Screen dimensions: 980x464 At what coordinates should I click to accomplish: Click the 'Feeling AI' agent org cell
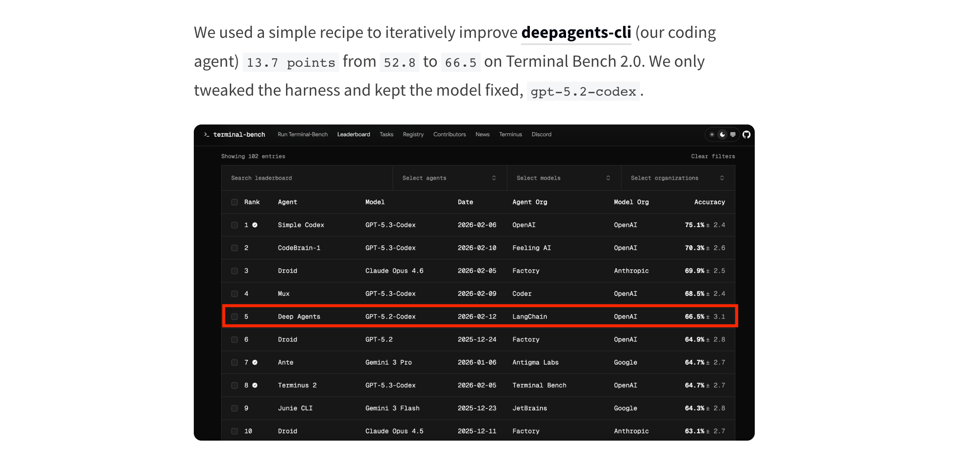pyautogui.click(x=532, y=248)
